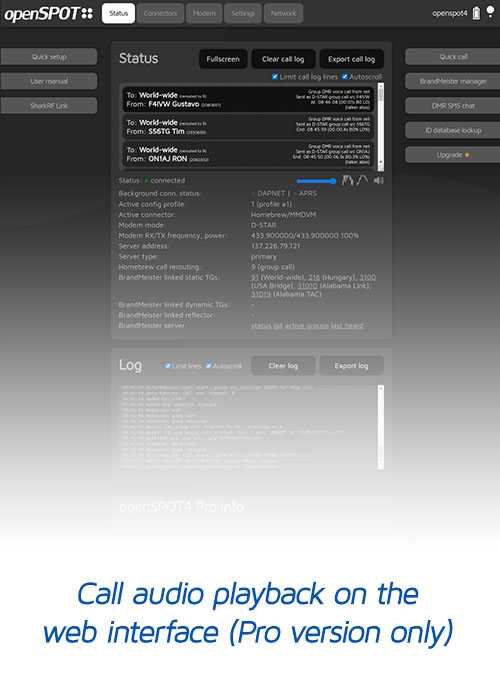Screen dimensions: 500x682
Task: Open the Status tab
Action: pos(118,13)
